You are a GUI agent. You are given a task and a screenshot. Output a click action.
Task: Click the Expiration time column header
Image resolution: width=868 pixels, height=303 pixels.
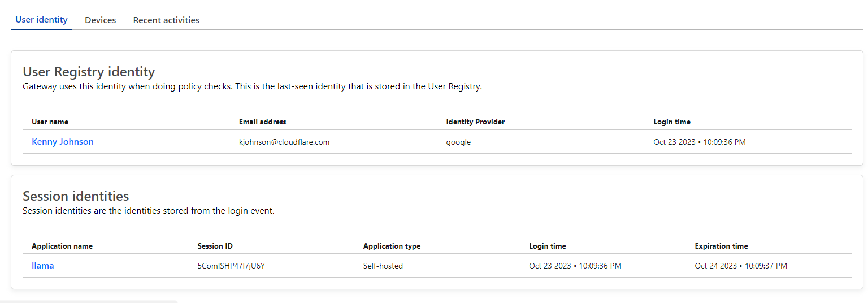(721, 246)
